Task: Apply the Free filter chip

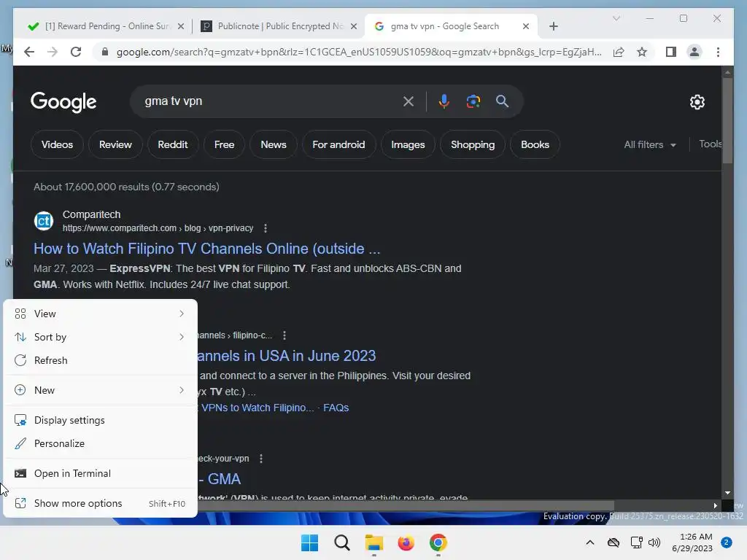Action: point(224,145)
